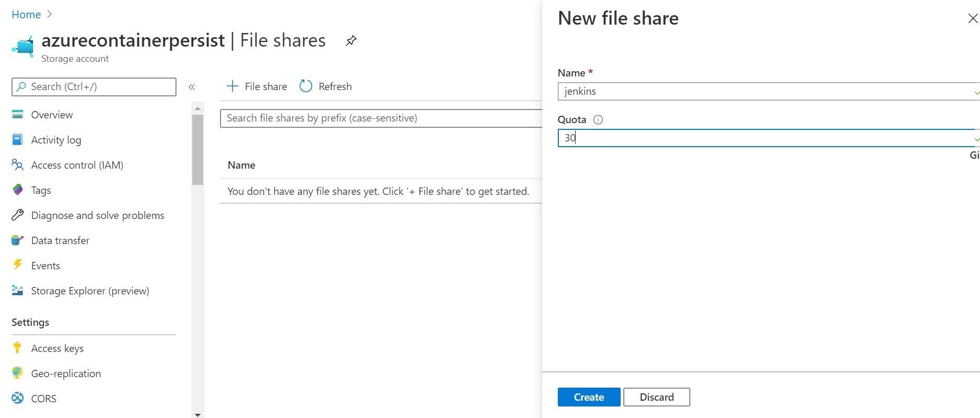The width and height of the screenshot is (980, 418).
Task: Click the 'Storage account' subtitle text
Action: coord(75,59)
